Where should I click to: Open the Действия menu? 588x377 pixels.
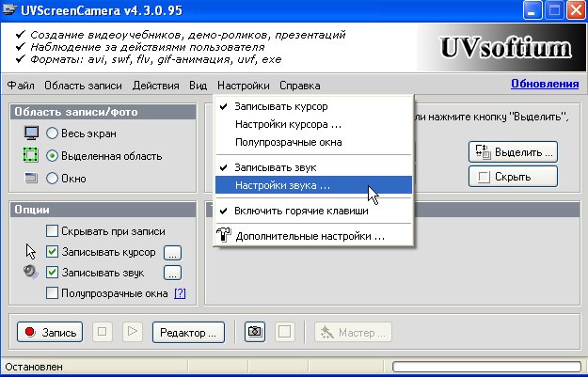tap(155, 86)
